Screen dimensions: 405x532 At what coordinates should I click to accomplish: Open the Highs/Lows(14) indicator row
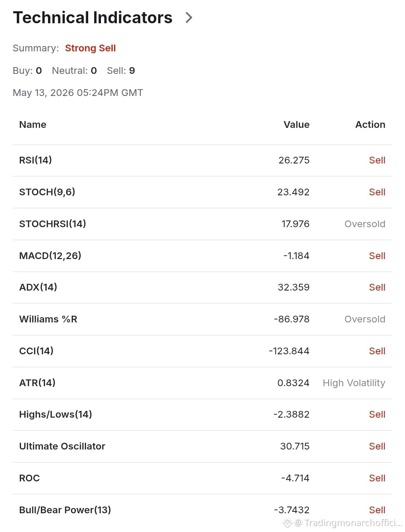coord(202,415)
